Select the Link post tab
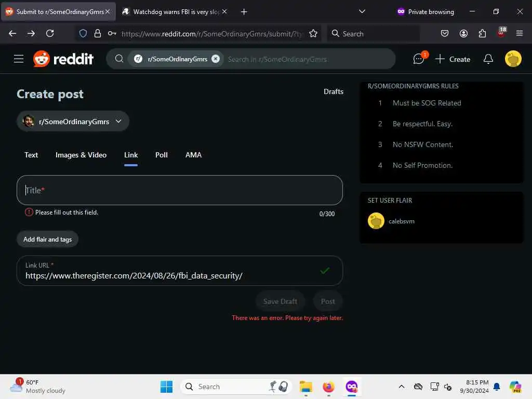The height and width of the screenshot is (399, 532). coord(131,155)
